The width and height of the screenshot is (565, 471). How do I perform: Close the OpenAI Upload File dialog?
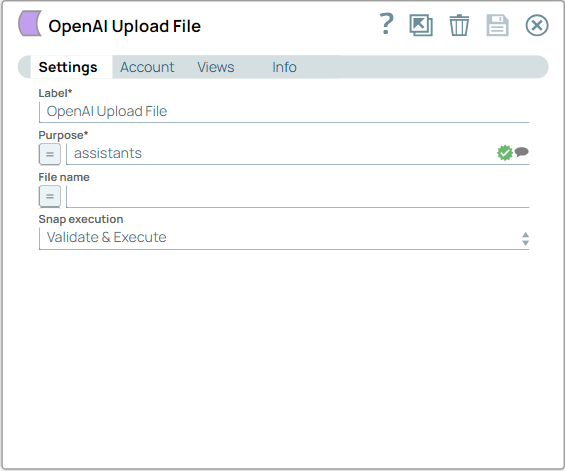pyautogui.click(x=537, y=25)
